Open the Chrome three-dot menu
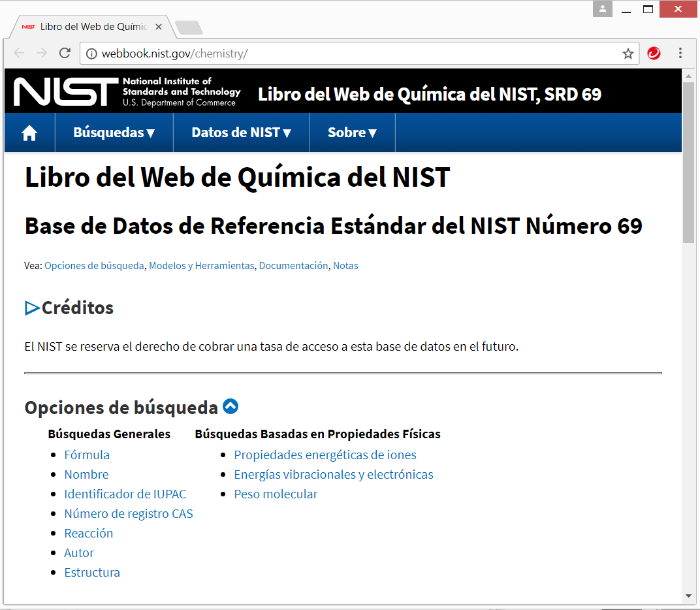The image size is (700, 610). tap(680, 53)
